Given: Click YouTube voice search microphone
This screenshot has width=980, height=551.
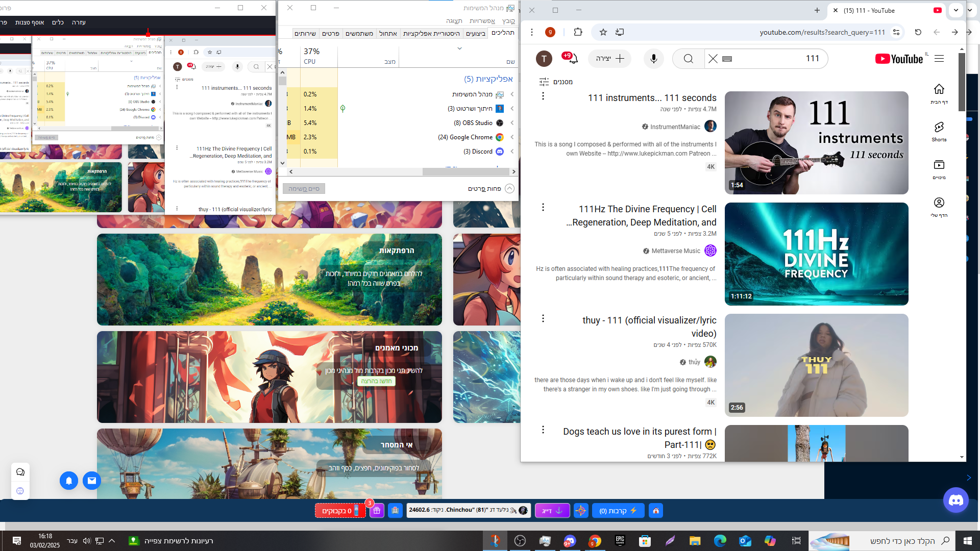Looking at the screenshot, I should click(x=653, y=59).
